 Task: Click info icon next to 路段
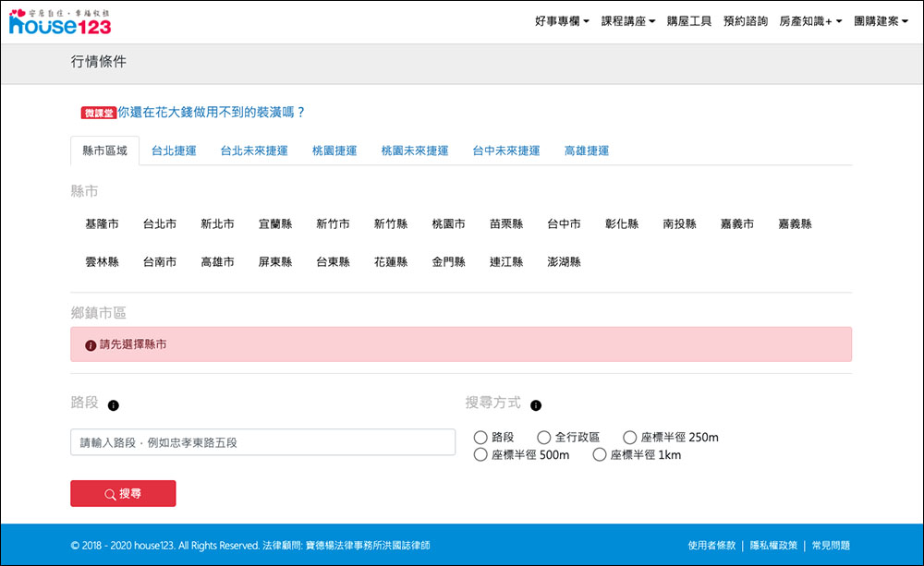point(113,404)
